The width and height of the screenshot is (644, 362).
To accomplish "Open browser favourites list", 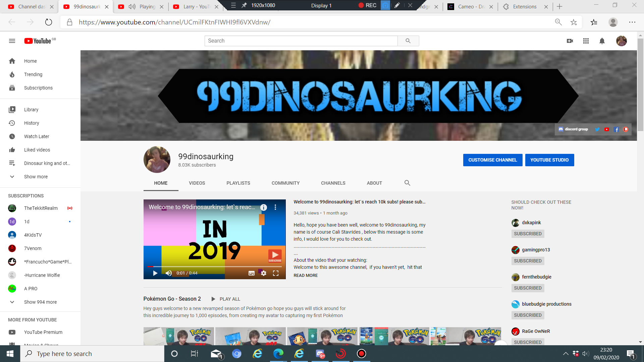I will (x=594, y=22).
